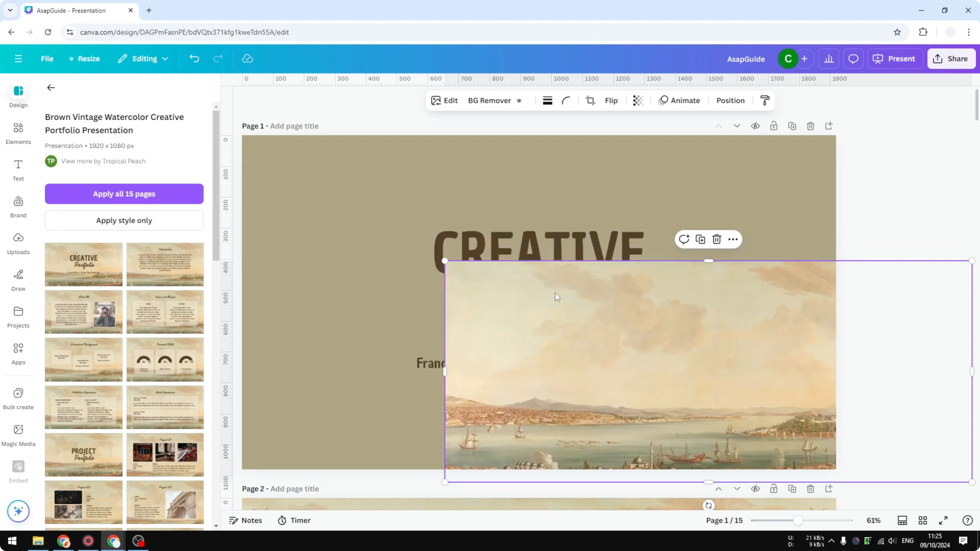View more by Tropical Peach
This screenshot has width=980, height=551.
coord(103,161)
